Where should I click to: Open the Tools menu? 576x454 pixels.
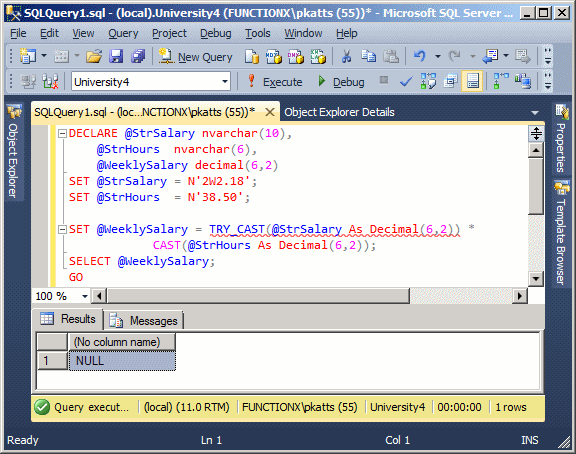tap(258, 33)
